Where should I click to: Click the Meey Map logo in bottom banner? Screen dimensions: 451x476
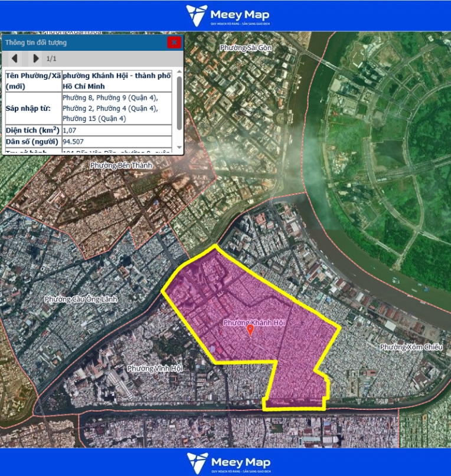[x=225, y=462]
